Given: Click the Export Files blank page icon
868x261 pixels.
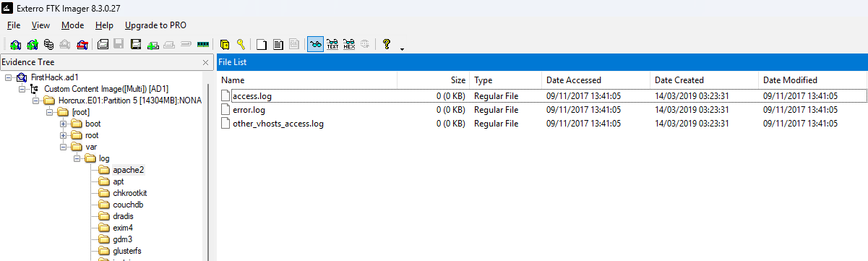Looking at the screenshot, I should point(262,44).
